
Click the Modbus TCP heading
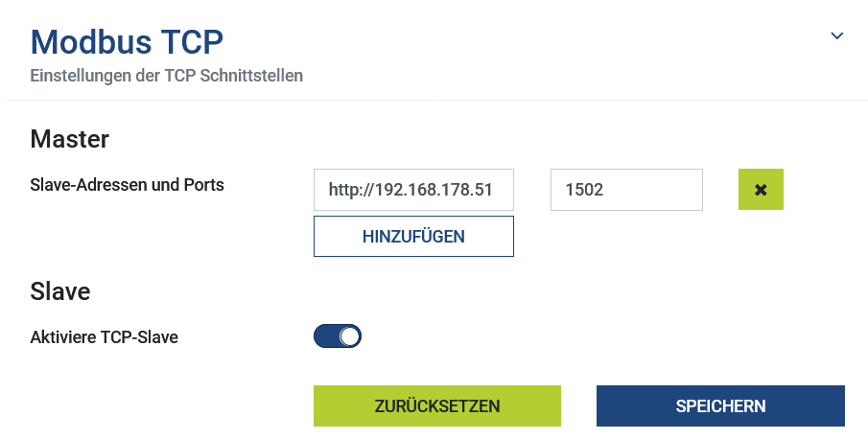point(127,42)
